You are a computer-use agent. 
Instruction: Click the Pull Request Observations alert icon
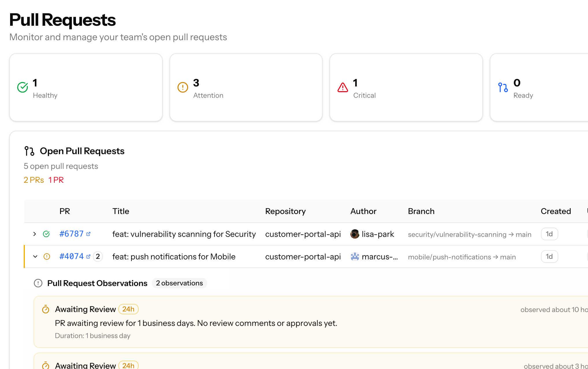[x=38, y=283]
